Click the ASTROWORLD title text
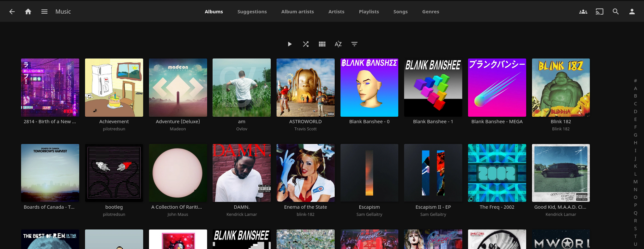Image resolution: width=644 pixels, height=249 pixels. 305,122
